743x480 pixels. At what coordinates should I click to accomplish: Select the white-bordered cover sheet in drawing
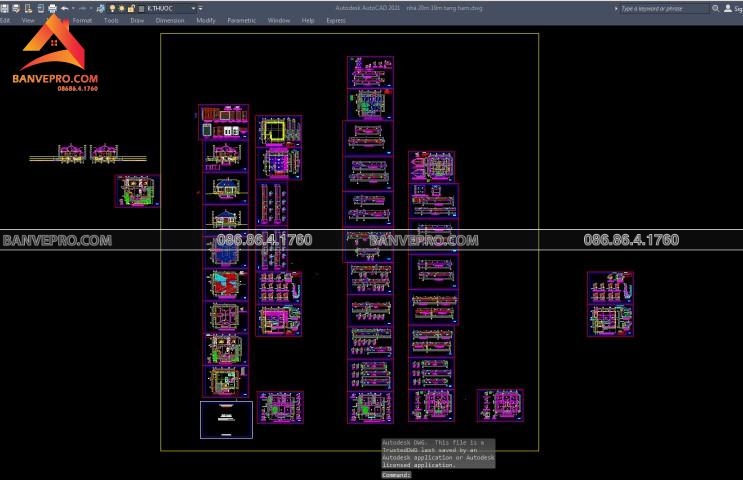point(227,420)
